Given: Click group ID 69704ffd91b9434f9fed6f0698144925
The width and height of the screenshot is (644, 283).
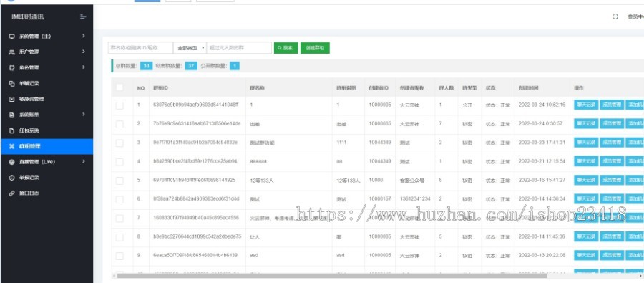Looking at the screenshot, I should click(194, 180).
